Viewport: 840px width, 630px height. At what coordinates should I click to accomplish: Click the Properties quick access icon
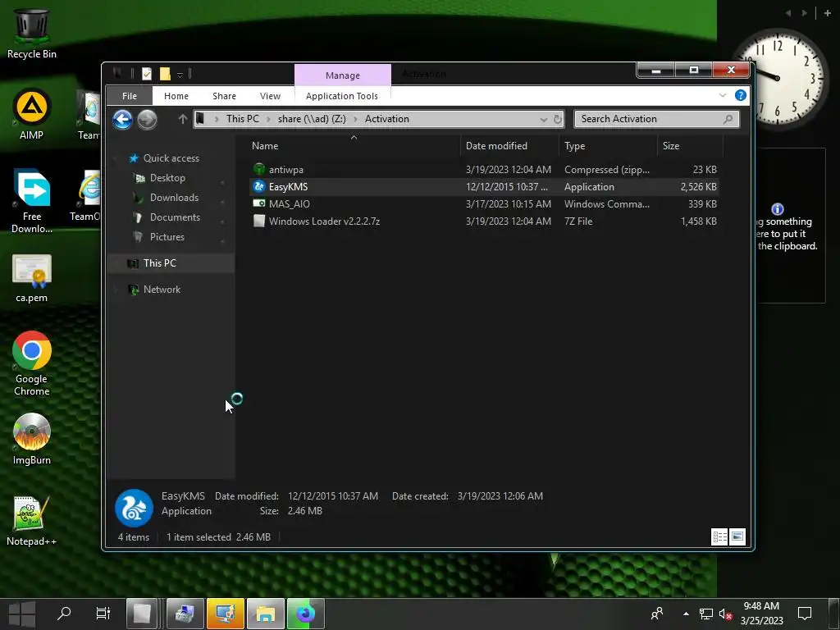point(146,74)
